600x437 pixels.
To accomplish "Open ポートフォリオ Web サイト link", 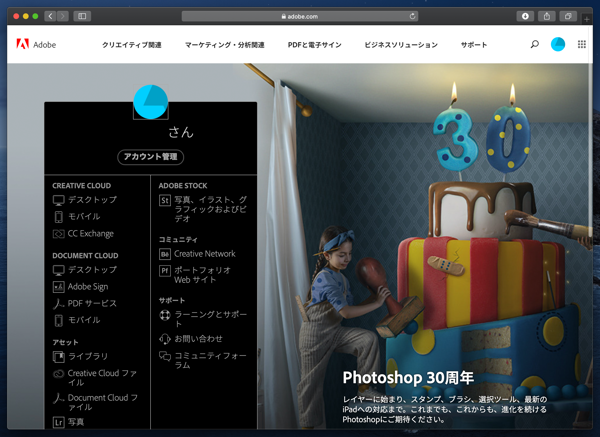I will click(x=203, y=275).
